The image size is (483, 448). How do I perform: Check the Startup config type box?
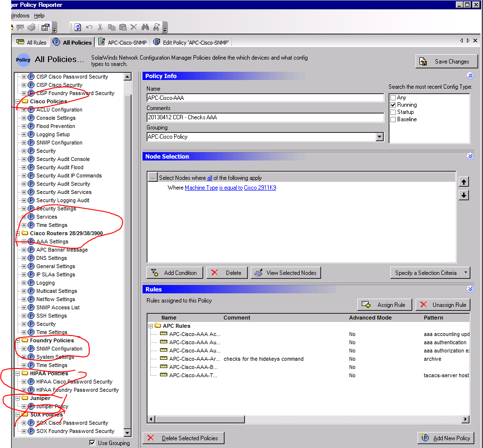393,112
